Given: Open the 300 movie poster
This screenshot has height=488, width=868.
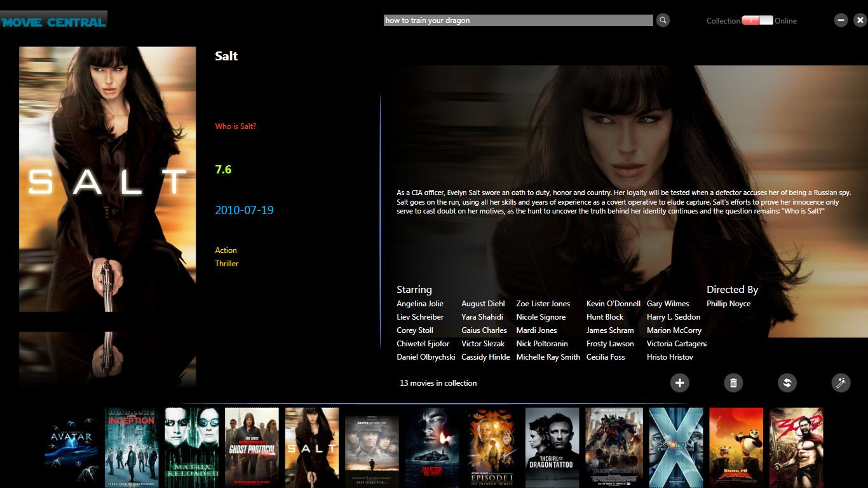Looking at the screenshot, I should click(796, 448).
